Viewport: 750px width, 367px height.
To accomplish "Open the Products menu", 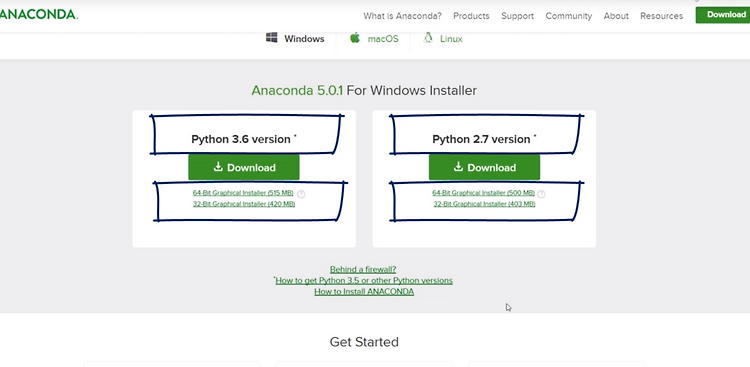I will click(471, 16).
